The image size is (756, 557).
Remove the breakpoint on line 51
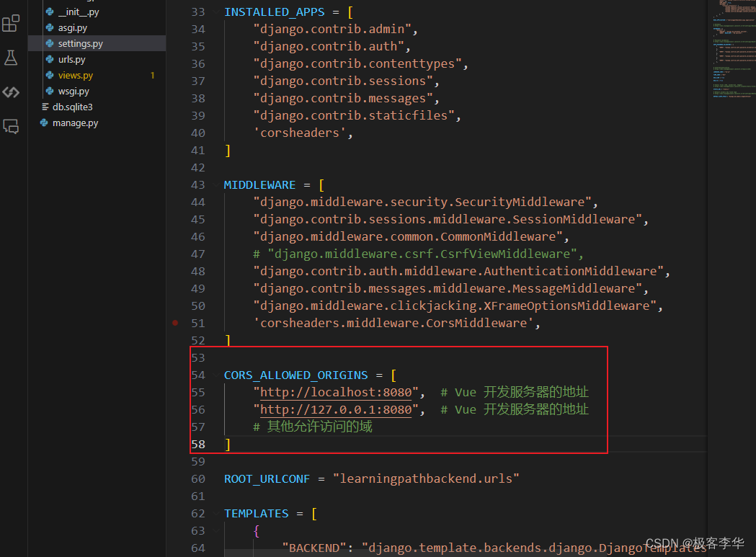tap(176, 323)
